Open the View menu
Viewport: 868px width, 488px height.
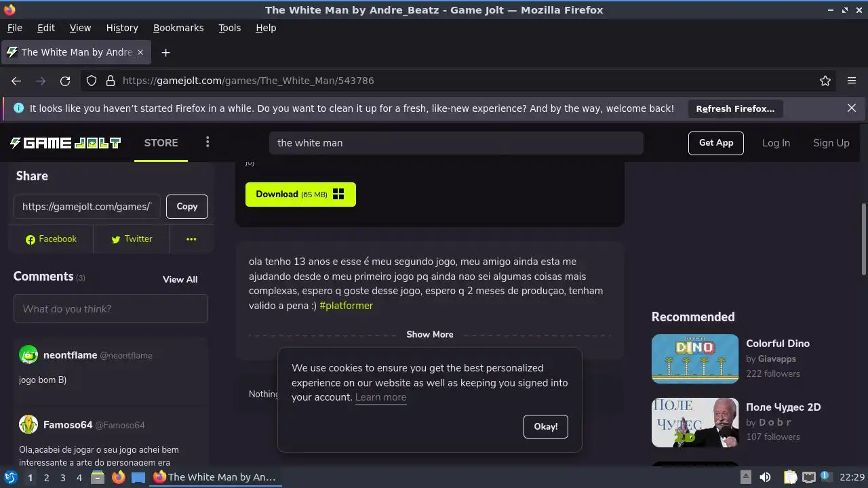80,28
